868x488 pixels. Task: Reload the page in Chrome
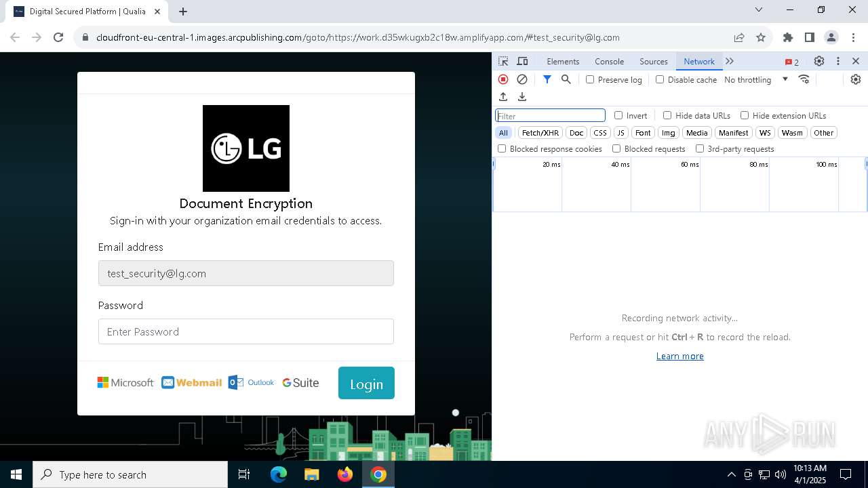click(58, 37)
